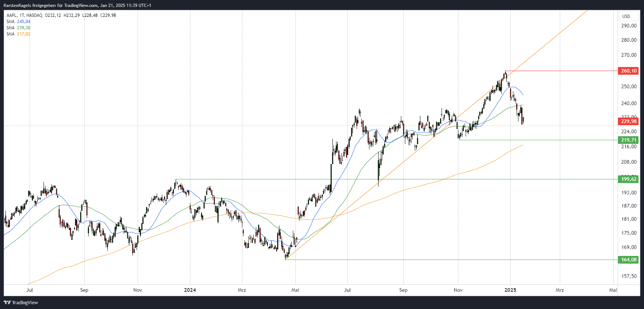Click the 2025 time axis label
644x309 pixels.
click(x=510, y=290)
